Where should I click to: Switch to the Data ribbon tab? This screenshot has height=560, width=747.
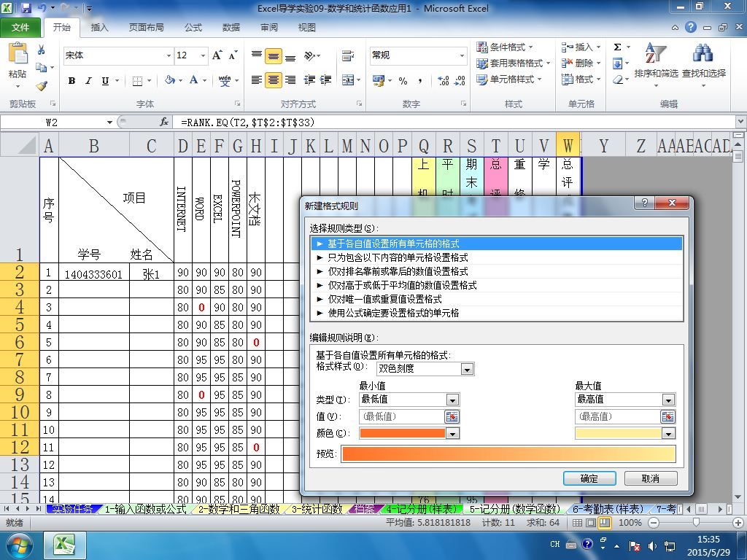tap(231, 28)
